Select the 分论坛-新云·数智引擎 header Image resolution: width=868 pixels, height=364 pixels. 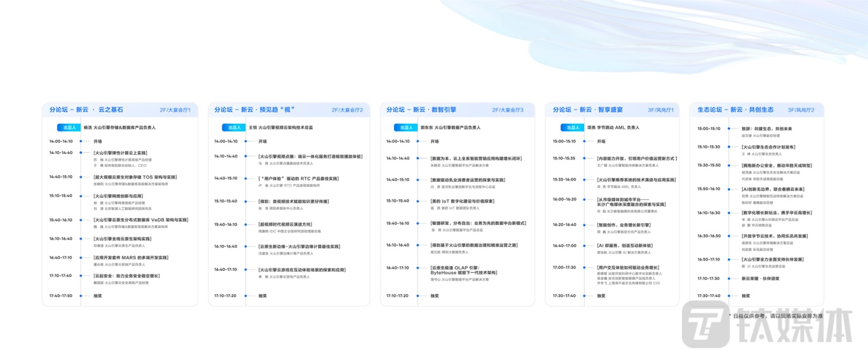pyautogui.click(x=421, y=109)
